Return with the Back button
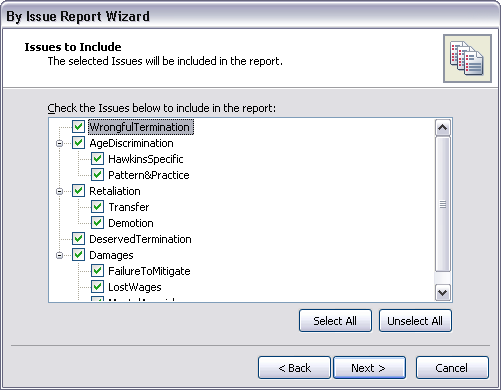The width and height of the screenshot is (501, 390). [x=294, y=368]
